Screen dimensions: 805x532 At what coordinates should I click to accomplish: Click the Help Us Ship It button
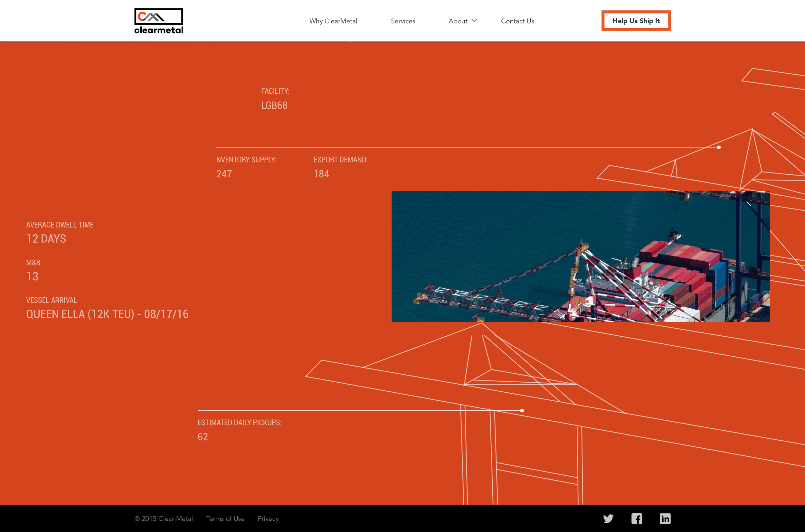[636, 21]
